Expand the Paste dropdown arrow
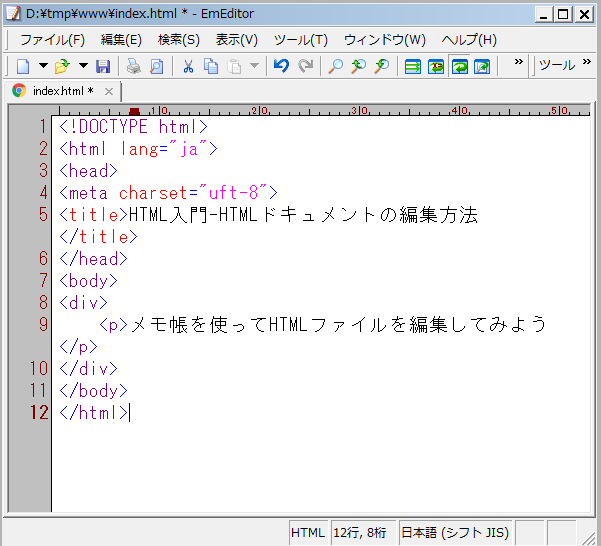 pyautogui.click(x=254, y=66)
